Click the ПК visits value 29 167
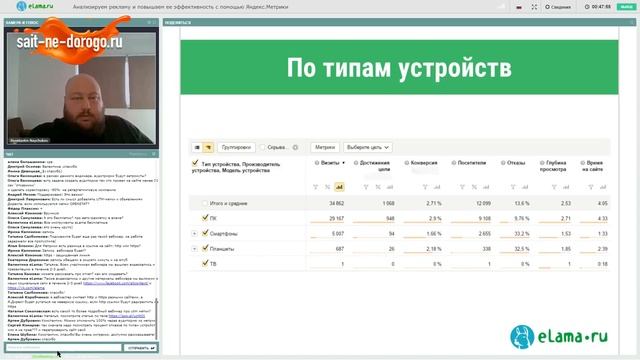This screenshot has width=640, height=360. (x=336, y=218)
